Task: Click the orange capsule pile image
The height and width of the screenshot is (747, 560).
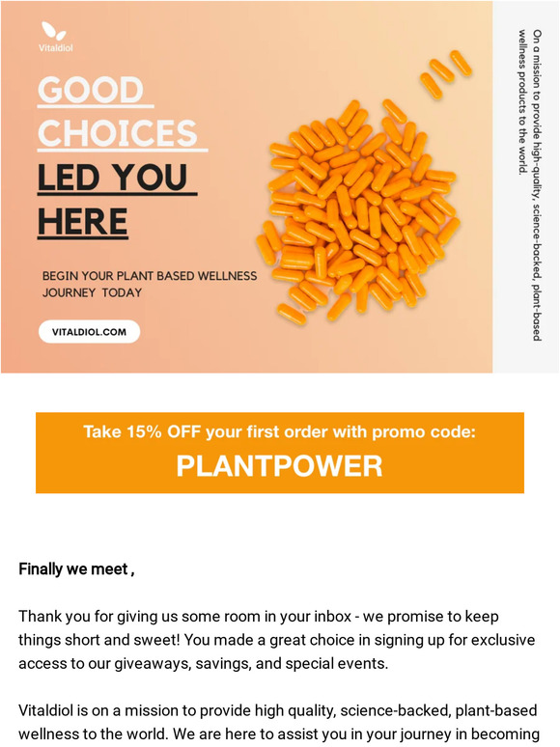Action: (358, 210)
